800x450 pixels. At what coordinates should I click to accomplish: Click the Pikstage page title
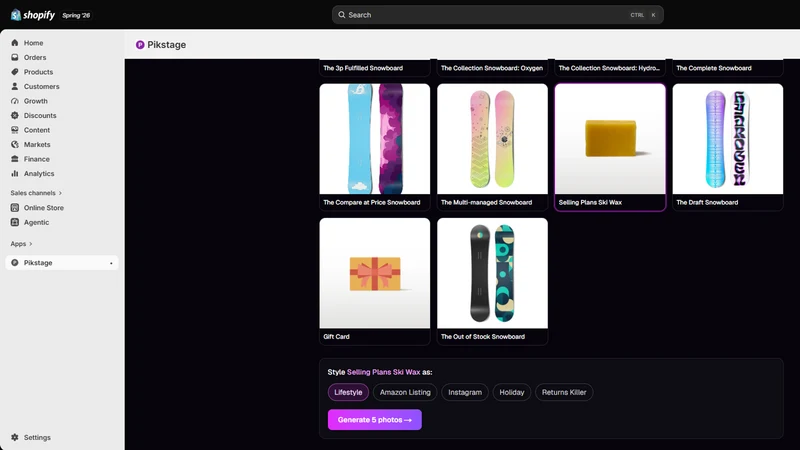(166, 45)
